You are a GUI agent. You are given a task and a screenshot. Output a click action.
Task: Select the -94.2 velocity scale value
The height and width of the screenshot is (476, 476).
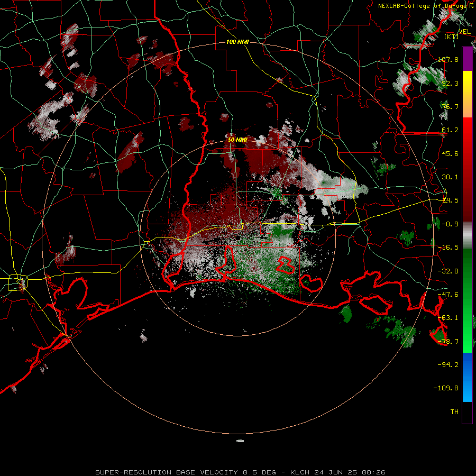[x=448, y=365]
